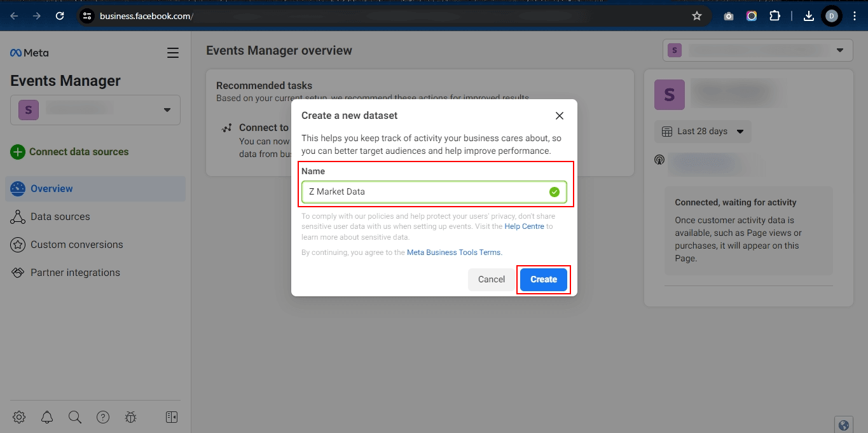
Task: Click the globe icon at bottom right
Action: coord(844,425)
